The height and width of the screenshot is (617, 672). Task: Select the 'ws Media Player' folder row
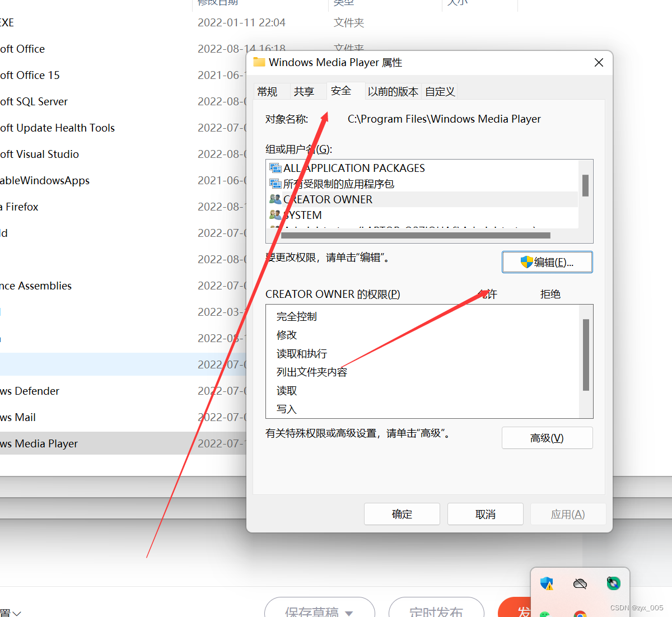[x=123, y=443]
